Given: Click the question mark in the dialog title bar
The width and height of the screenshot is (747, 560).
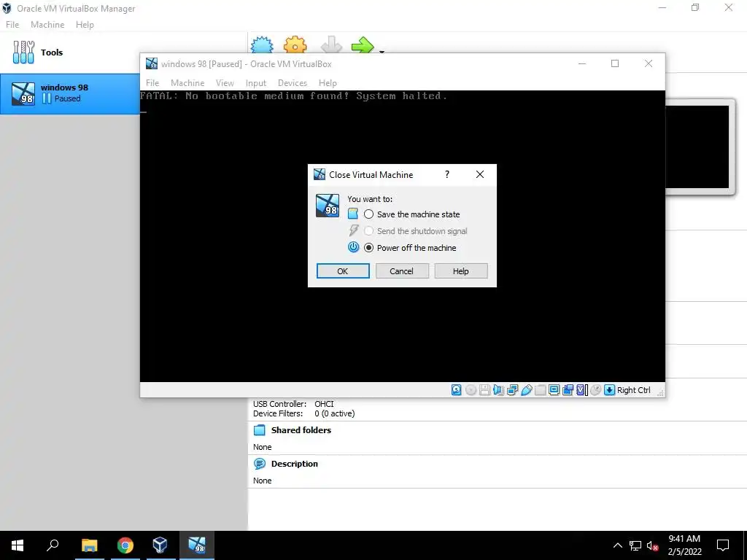Looking at the screenshot, I should click(447, 174).
